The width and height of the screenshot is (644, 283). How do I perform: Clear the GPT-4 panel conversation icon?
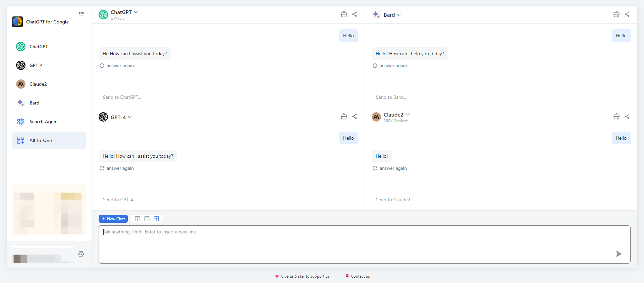(x=344, y=117)
